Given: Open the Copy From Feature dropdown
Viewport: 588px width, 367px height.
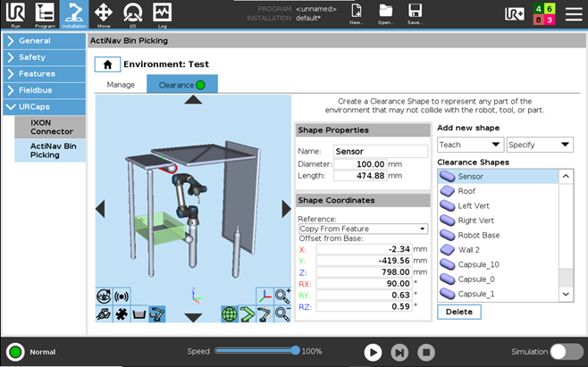Looking at the screenshot, I should click(x=363, y=229).
